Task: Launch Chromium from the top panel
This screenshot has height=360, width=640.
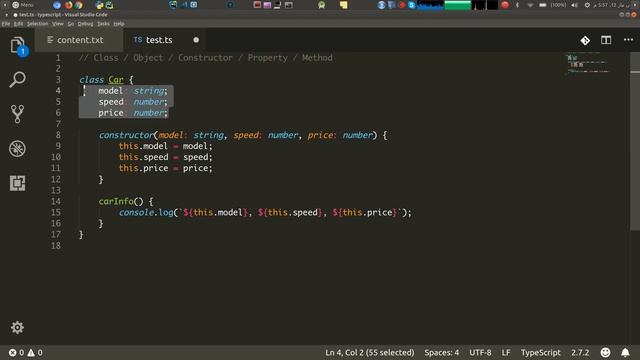Action: (x=57, y=5)
